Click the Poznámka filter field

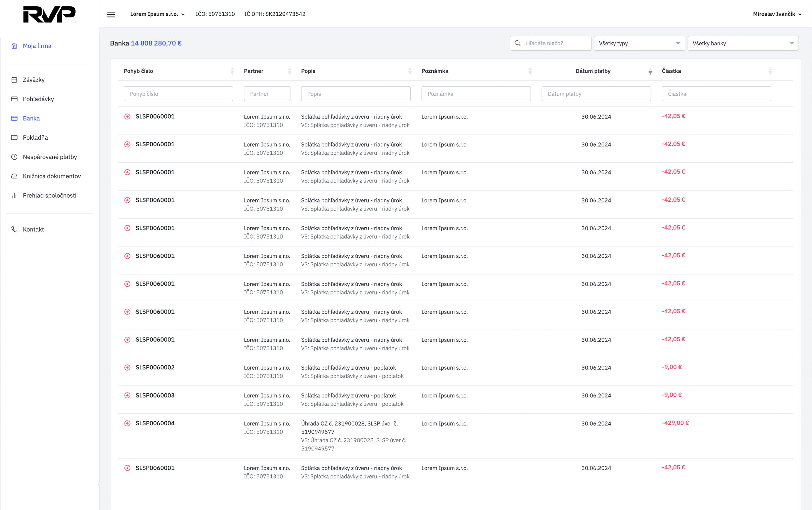coord(476,94)
